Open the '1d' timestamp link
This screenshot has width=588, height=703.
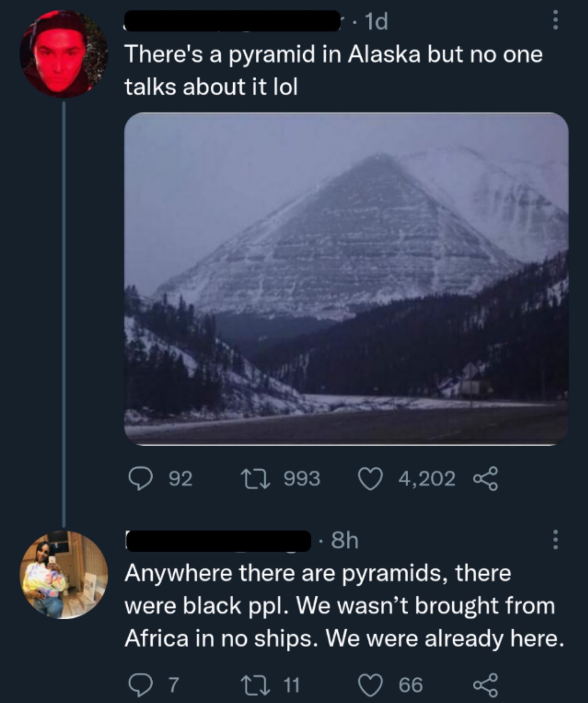tap(377, 22)
